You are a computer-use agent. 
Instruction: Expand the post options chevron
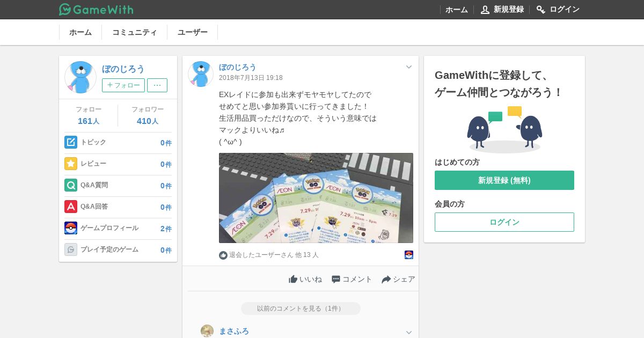click(x=409, y=67)
